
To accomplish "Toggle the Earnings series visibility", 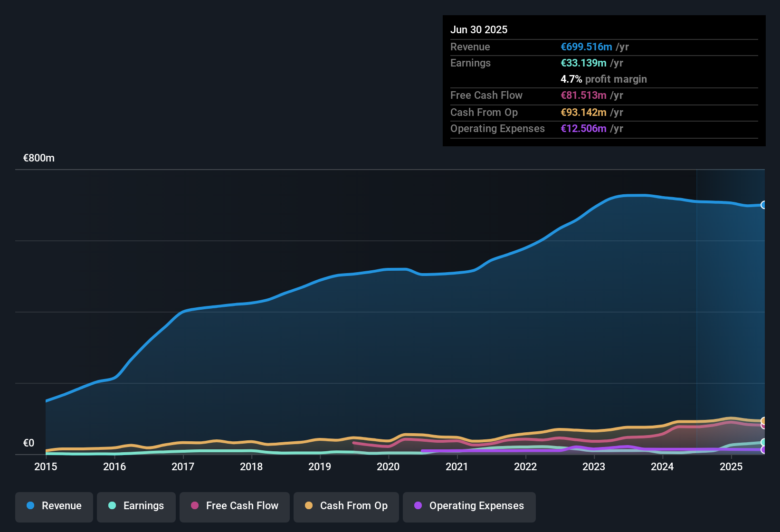I will point(136,507).
